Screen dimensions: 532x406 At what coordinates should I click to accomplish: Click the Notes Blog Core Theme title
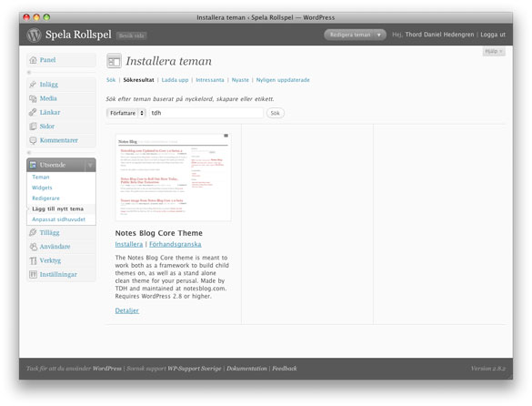click(x=159, y=233)
